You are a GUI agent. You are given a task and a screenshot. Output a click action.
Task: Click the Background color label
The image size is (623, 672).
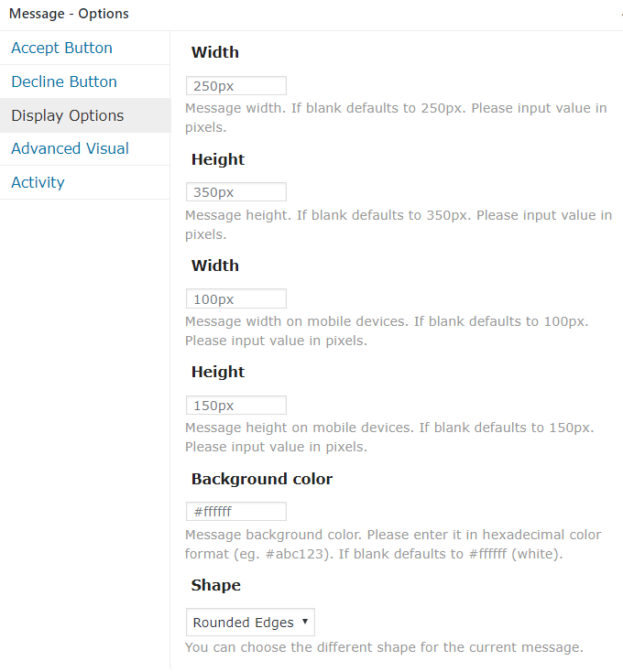262,479
